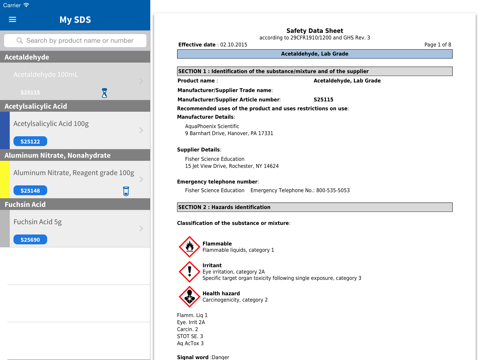Click the Signal word Danger line
The height and width of the screenshot is (360, 480).
(203, 357)
